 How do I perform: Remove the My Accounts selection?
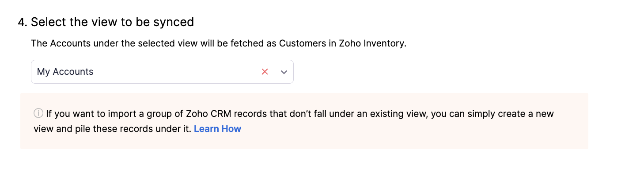click(x=265, y=72)
